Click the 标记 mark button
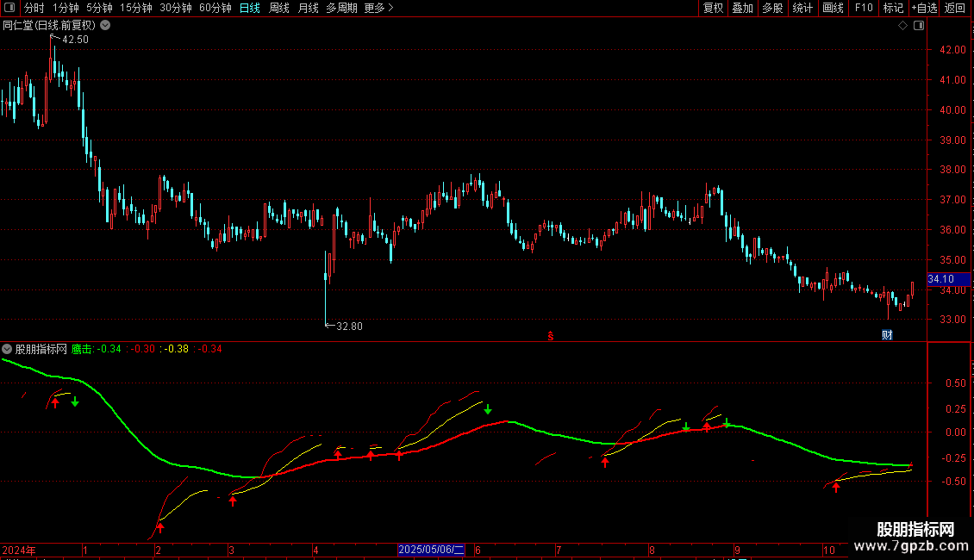Viewport: 974px width, 560px height. point(893,8)
